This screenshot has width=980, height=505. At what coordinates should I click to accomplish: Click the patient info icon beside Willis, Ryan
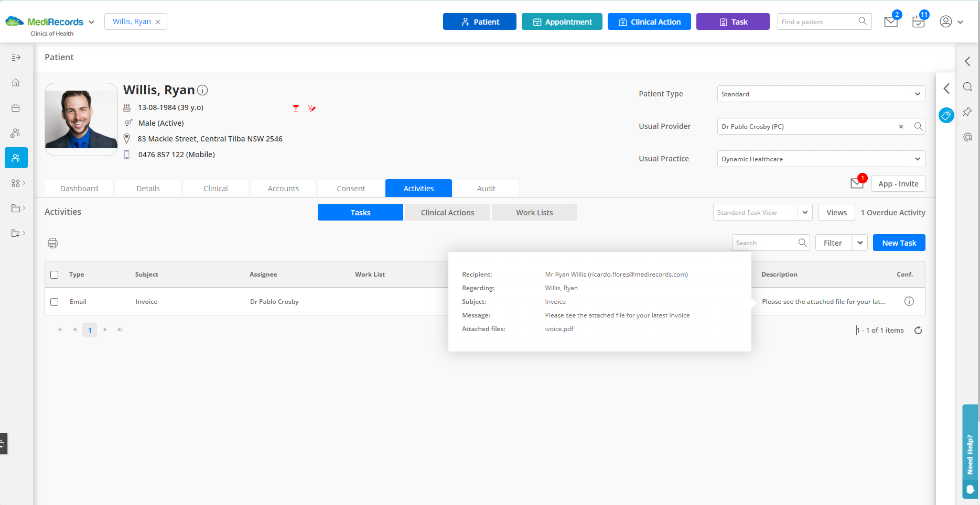(x=202, y=90)
